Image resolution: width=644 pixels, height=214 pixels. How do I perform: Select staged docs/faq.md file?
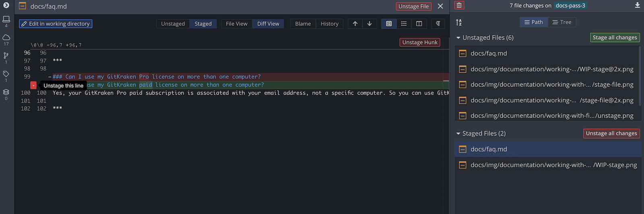[x=548, y=149]
